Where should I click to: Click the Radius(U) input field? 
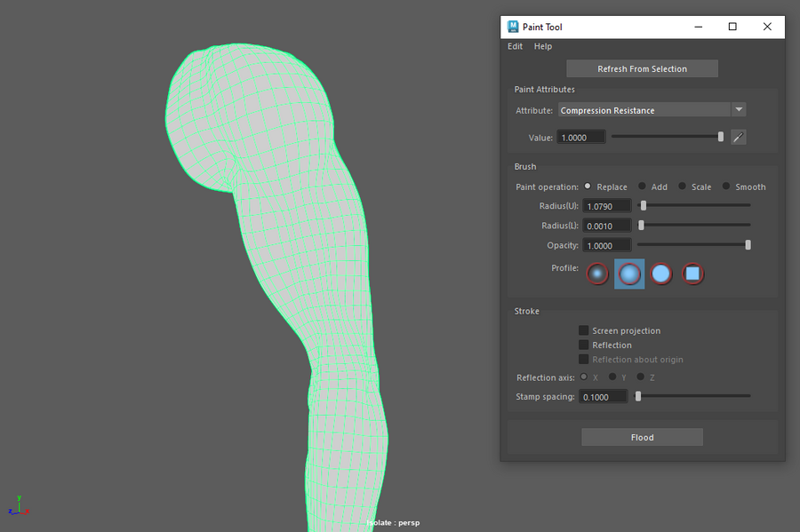coord(606,206)
